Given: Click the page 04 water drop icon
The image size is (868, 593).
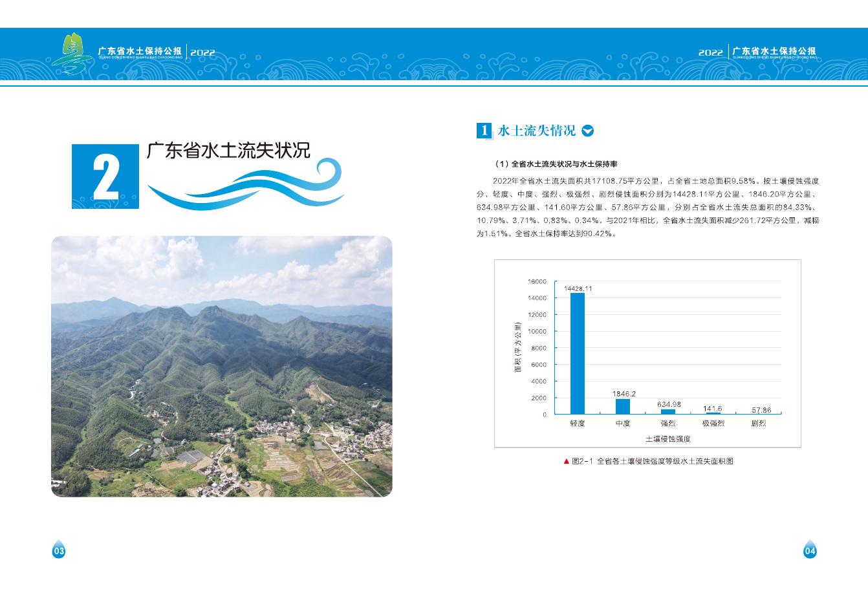Looking at the screenshot, I should (x=809, y=550).
